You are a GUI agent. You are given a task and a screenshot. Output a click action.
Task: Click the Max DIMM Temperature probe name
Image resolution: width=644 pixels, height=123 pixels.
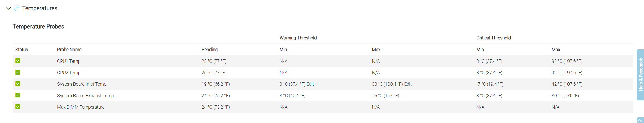(81, 107)
